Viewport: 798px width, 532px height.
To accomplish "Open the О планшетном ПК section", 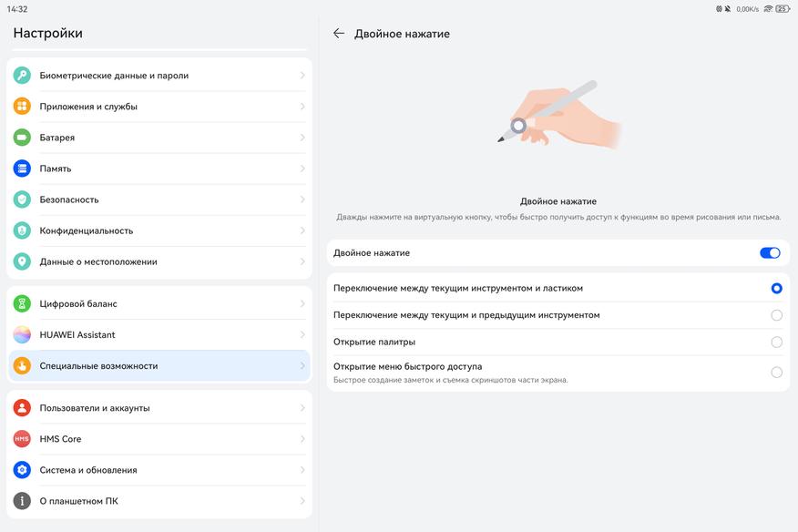I will [x=78, y=501].
